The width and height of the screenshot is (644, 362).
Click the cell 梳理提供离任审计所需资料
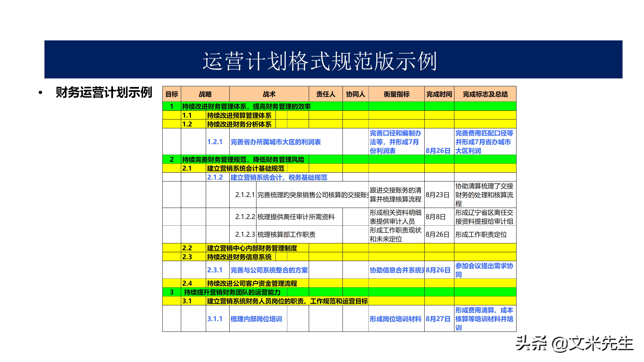coord(299,217)
